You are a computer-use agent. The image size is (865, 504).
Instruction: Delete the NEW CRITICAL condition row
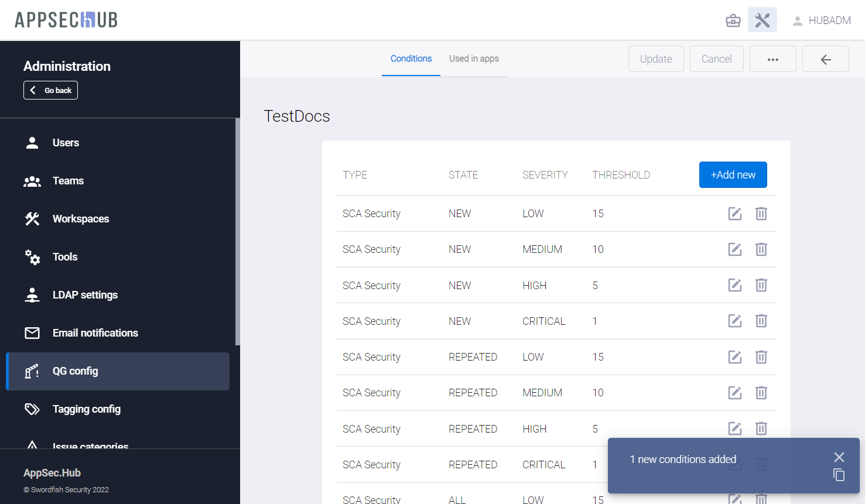761,321
